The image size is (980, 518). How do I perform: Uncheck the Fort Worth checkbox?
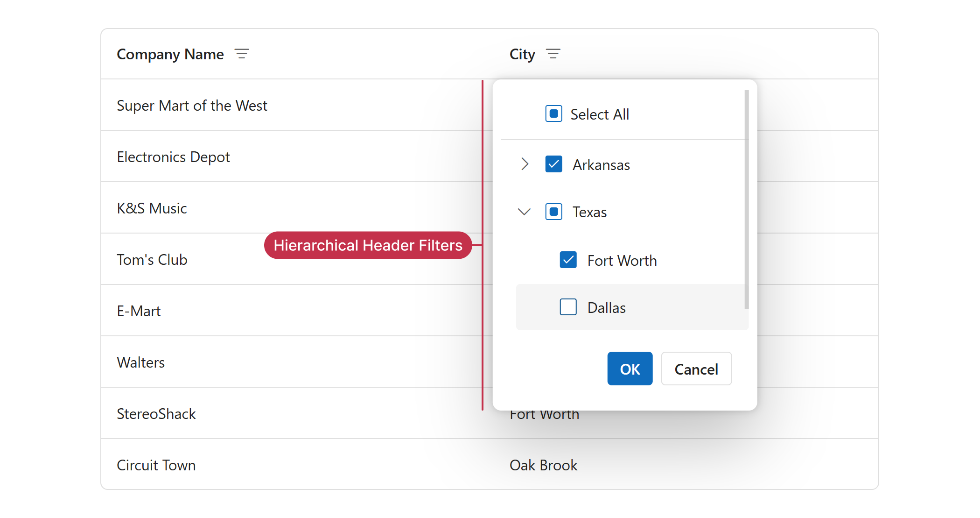[568, 260]
